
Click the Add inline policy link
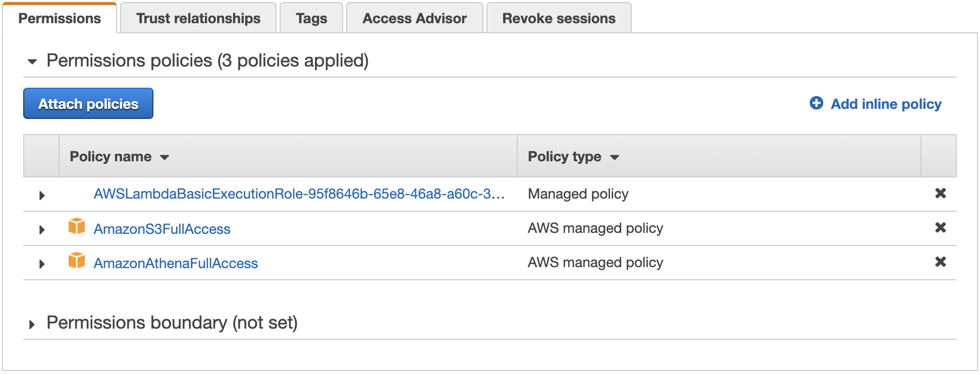886,104
